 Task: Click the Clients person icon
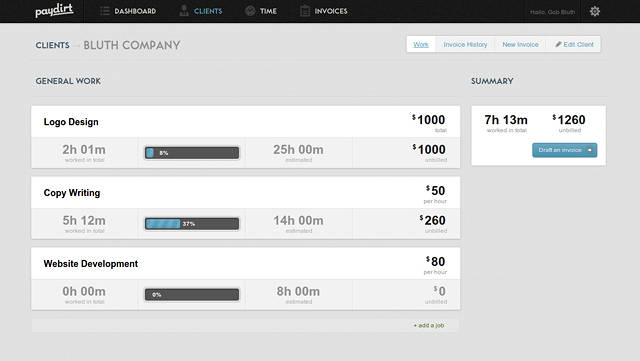tap(184, 11)
